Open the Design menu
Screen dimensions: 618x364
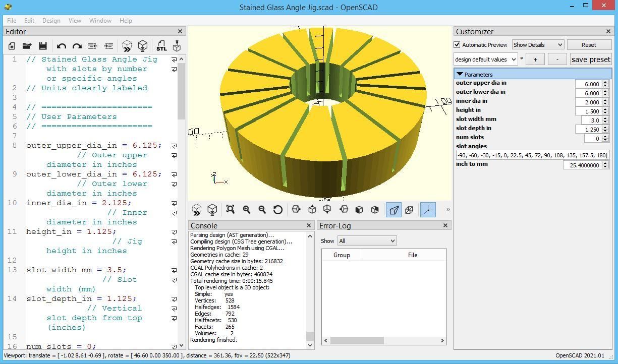click(51, 21)
